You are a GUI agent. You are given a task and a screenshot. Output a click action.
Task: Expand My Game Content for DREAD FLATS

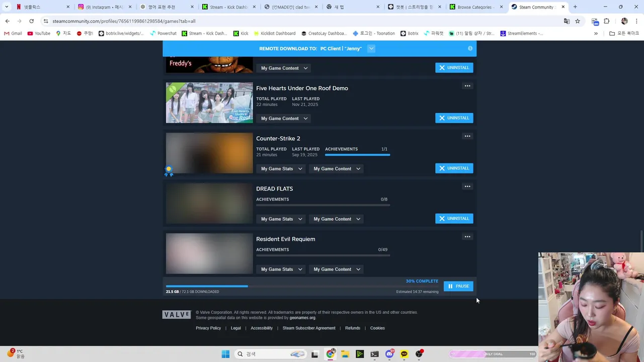tap(337, 219)
